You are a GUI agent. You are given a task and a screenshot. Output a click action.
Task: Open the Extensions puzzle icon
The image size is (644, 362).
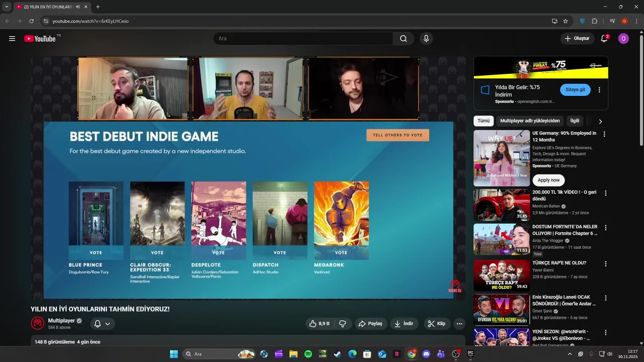[x=595, y=21]
